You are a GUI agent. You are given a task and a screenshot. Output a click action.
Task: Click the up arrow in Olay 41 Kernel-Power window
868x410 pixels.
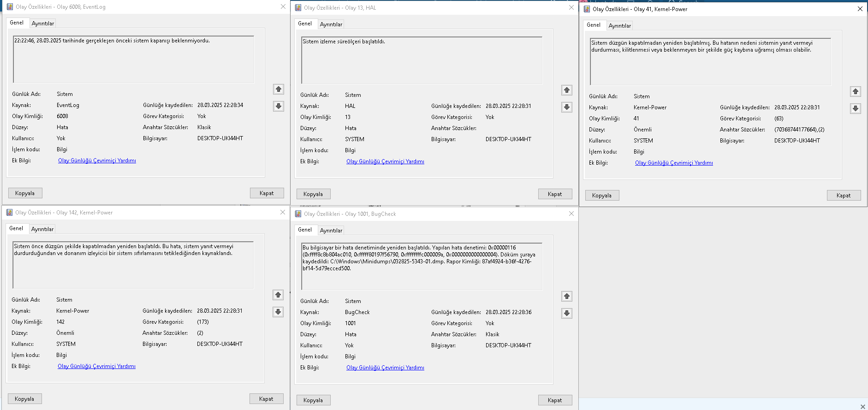(x=856, y=91)
